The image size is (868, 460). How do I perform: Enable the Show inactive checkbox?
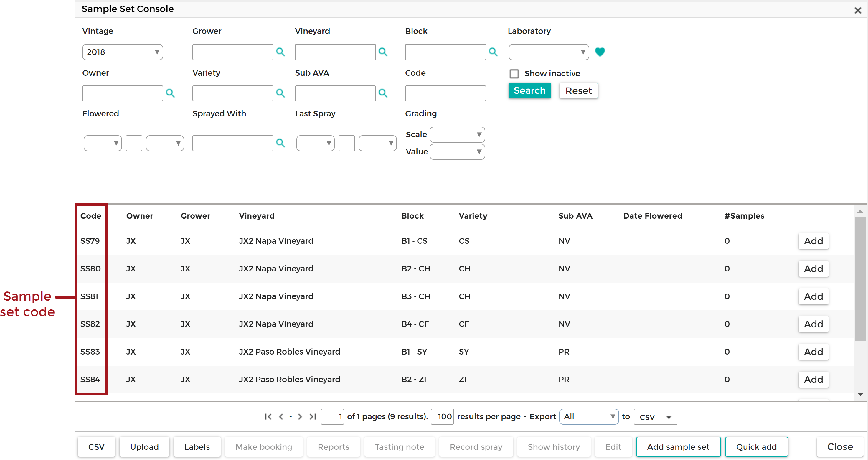click(x=514, y=73)
